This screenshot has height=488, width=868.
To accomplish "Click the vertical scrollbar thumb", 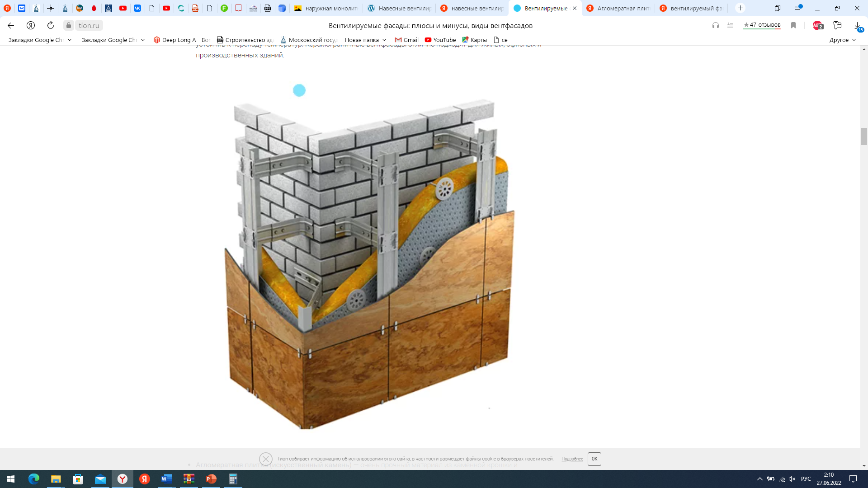I will click(864, 136).
